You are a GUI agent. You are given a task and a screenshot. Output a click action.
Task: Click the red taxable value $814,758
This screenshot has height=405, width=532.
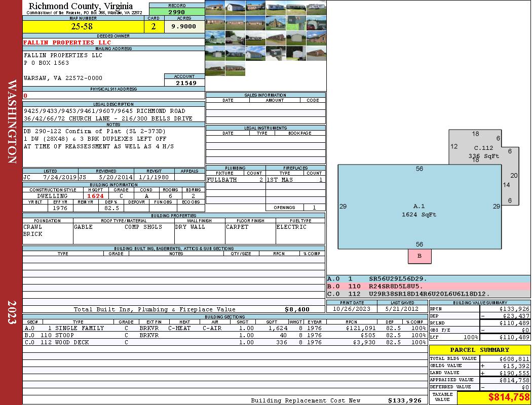(x=509, y=397)
